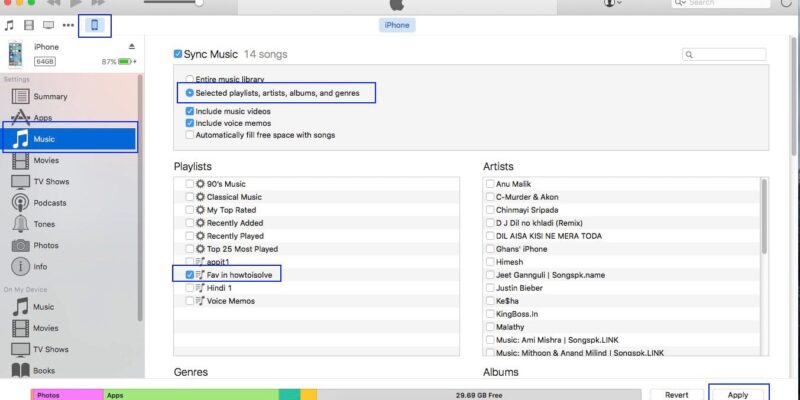Viewport: 800px width, 400px height.
Task: Open Movies under Settings in sidebar
Action: (x=46, y=160)
